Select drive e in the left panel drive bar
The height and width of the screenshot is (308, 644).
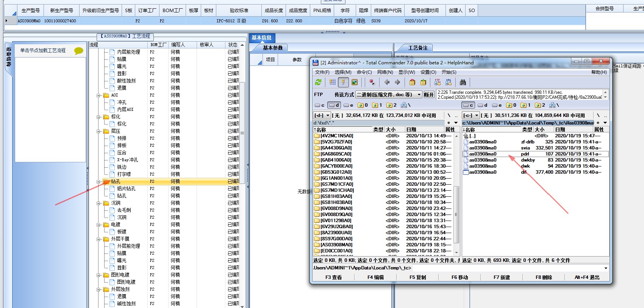coord(349,105)
